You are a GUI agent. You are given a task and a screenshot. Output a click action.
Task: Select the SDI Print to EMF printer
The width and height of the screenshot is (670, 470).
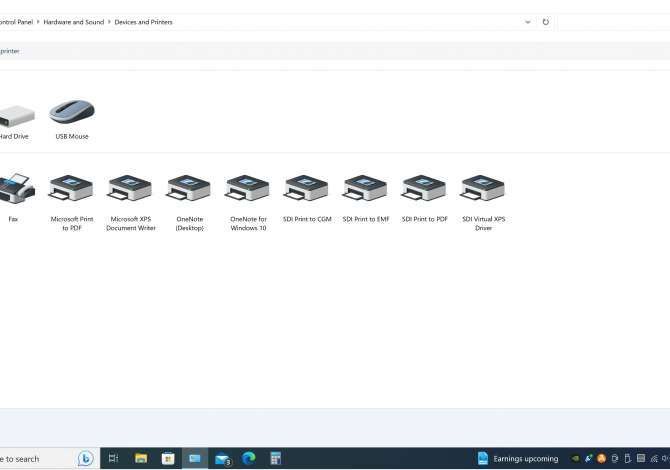(365, 190)
